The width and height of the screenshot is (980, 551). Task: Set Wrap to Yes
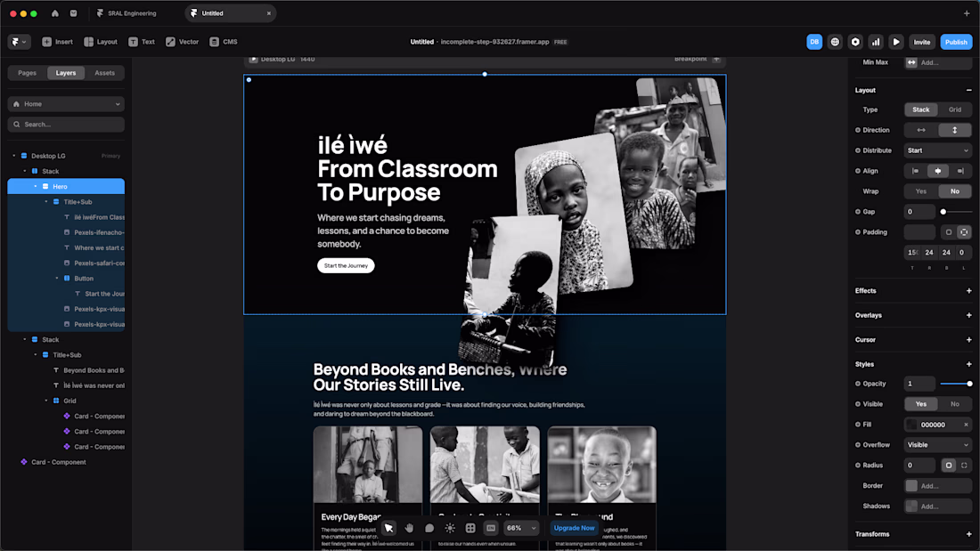pyautogui.click(x=920, y=191)
